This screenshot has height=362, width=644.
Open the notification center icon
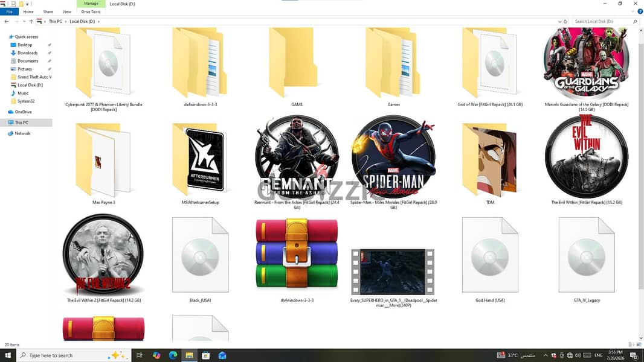click(x=634, y=355)
